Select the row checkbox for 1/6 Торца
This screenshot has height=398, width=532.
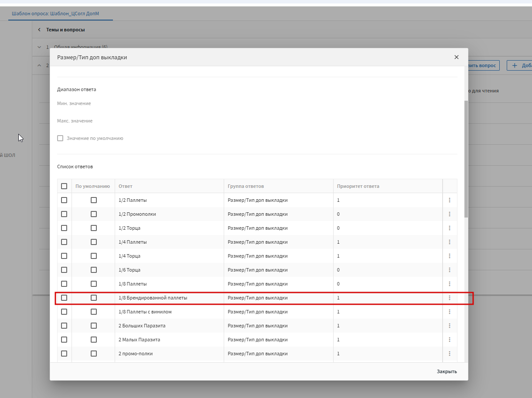pos(64,270)
